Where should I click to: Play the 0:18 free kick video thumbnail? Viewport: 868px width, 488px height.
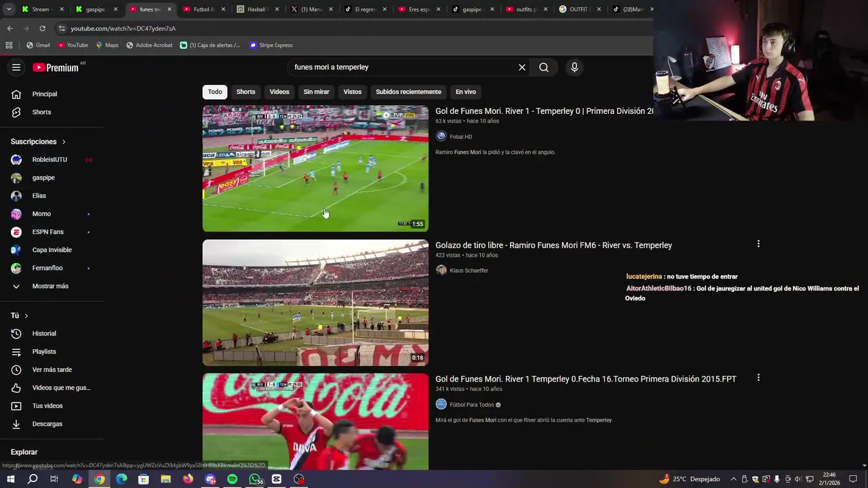pos(315,302)
